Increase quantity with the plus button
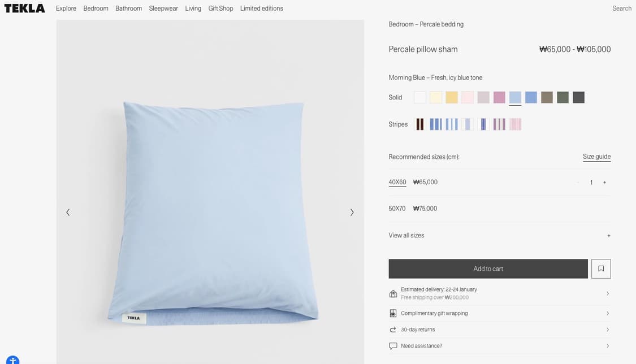Viewport: 636px width, 364px height. [604, 183]
